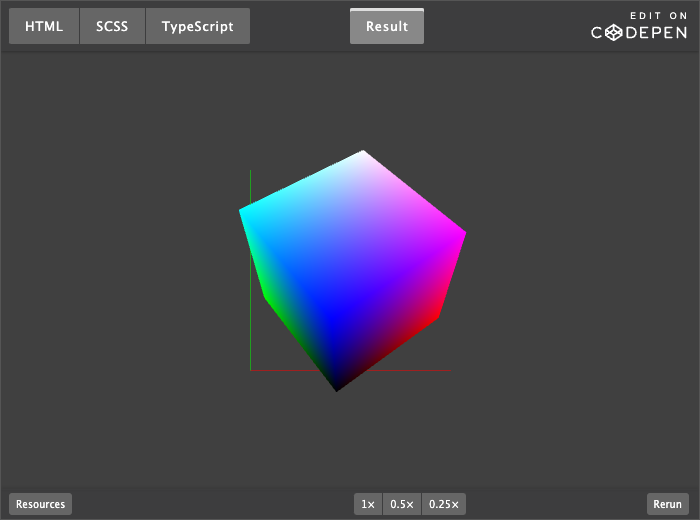Open the HTML tab

click(x=44, y=26)
